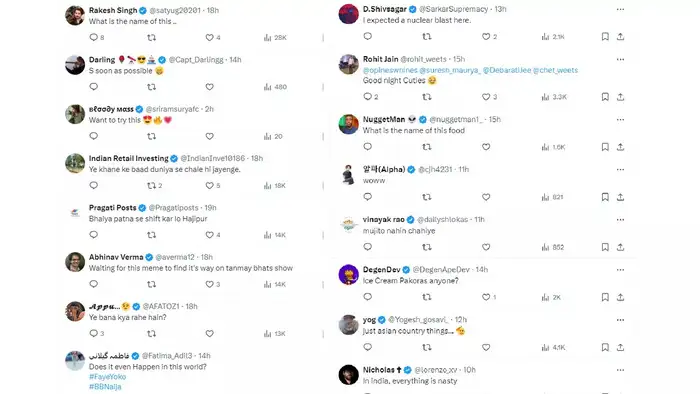Open Abhinav Verma's profile picture
The image size is (700, 394).
coord(75,262)
